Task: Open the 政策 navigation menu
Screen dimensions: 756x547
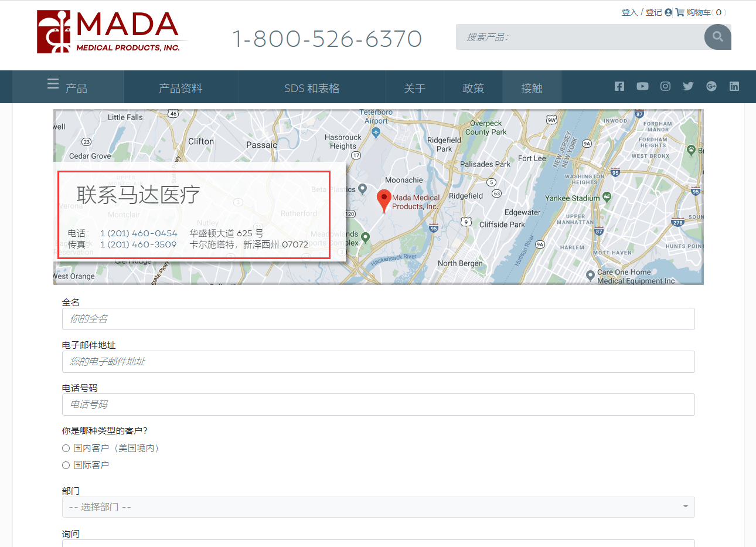Action: click(473, 87)
